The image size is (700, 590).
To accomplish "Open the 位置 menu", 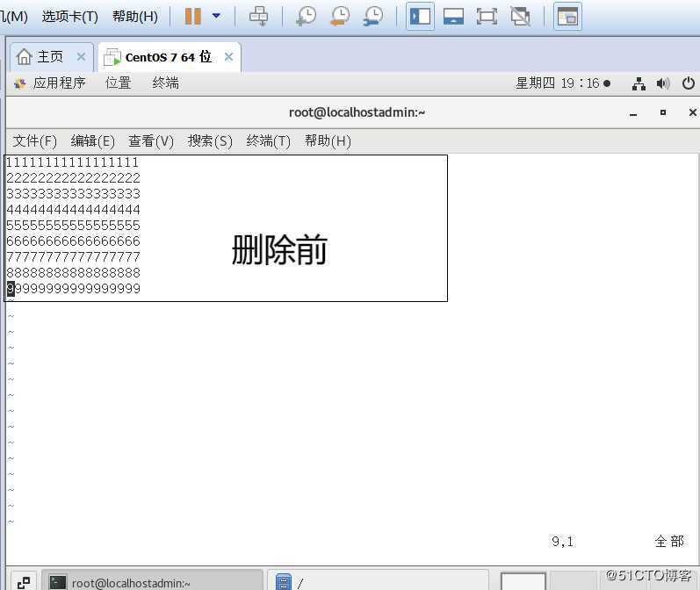I will 119,83.
